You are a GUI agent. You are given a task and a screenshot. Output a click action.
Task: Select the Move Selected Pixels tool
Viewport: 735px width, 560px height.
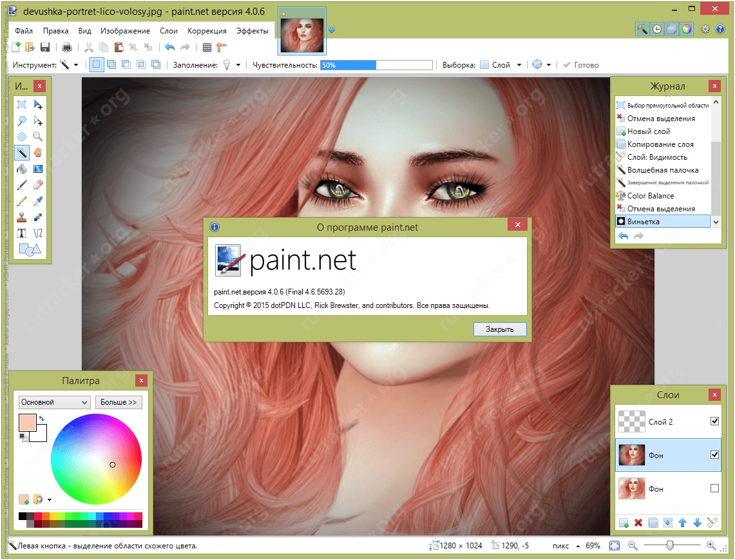[x=38, y=104]
